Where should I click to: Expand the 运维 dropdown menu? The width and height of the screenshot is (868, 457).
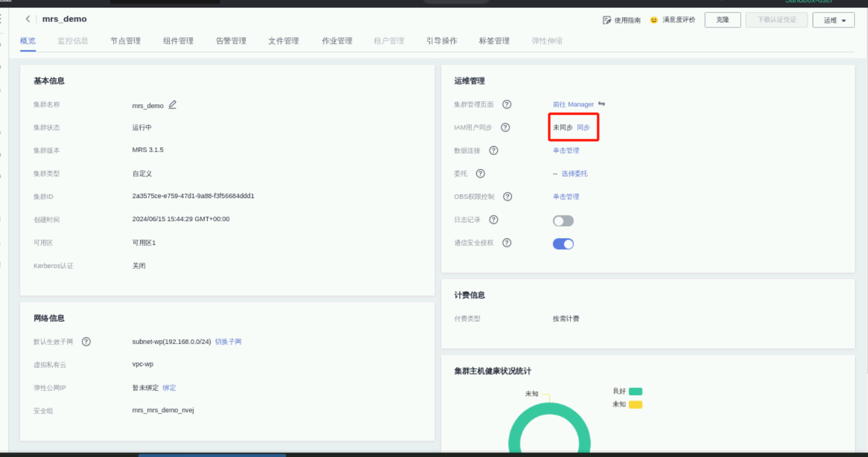tap(834, 20)
